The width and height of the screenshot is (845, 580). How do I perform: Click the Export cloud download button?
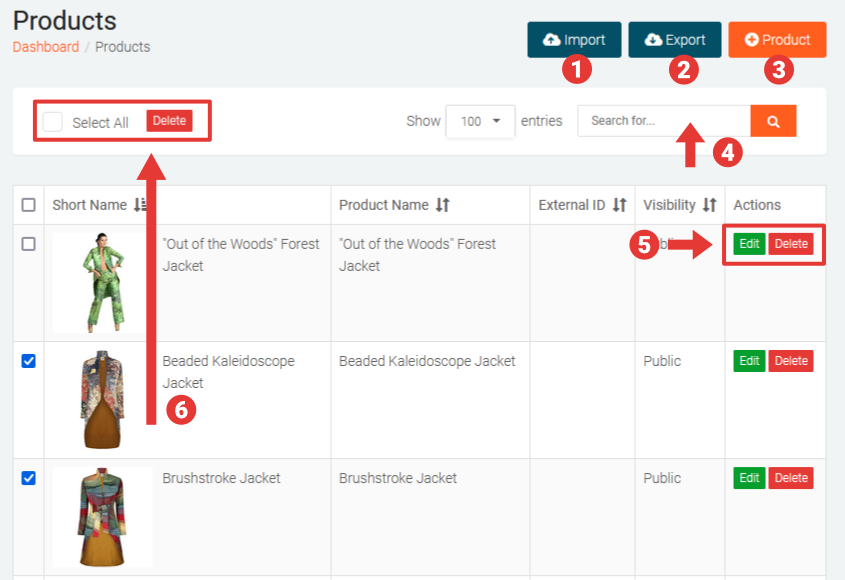[675, 40]
